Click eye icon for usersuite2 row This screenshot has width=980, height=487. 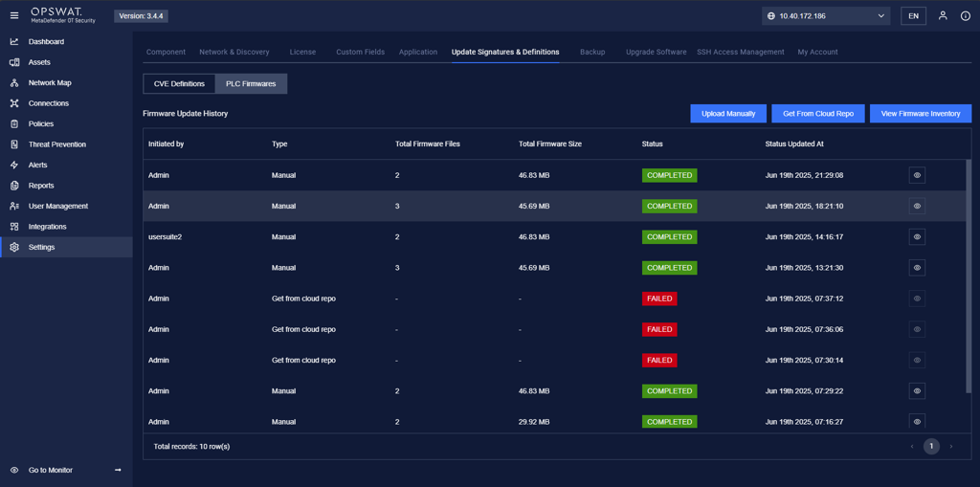pos(917,237)
